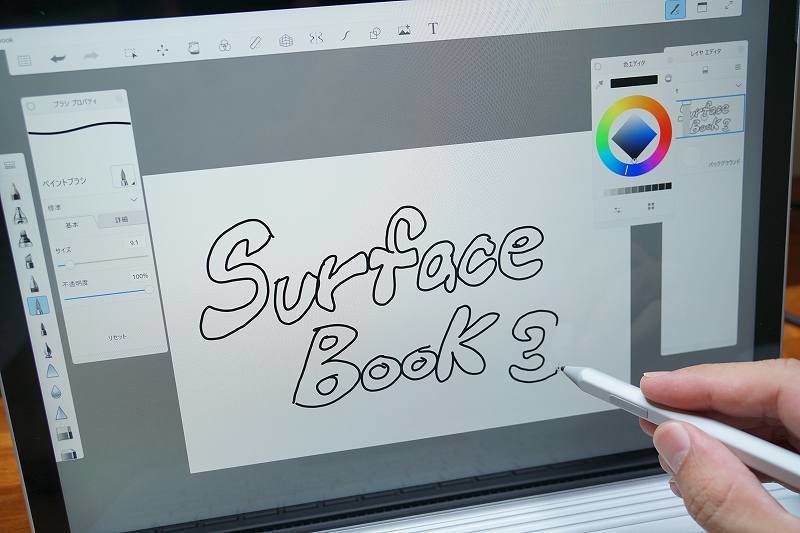The image size is (800, 533).
Task: Click the 不透明度 opacity label
Action: click(75, 283)
